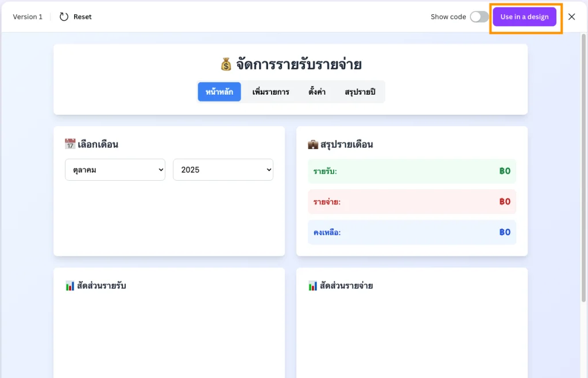Image resolution: width=588 pixels, height=378 pixels.
Task: Click the คงเหลือ balance summary row
Action: pyautogui.click(x=412, y=232)
